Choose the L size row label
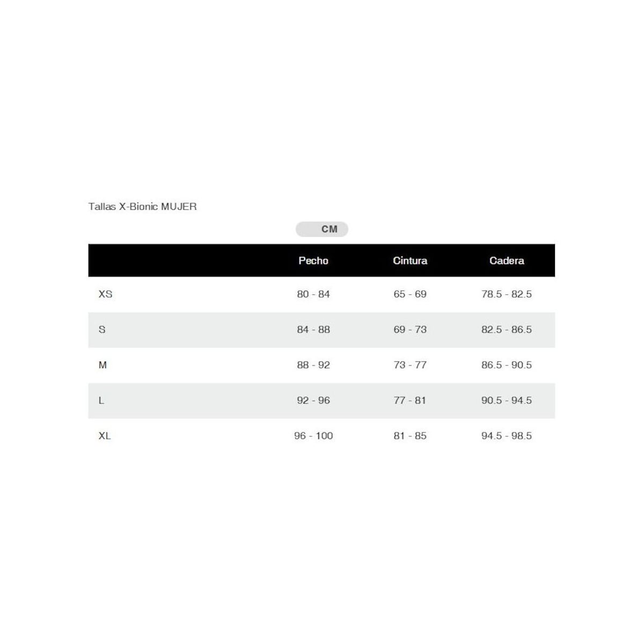Screen dimensions: 644x644 tap(101, 400)
